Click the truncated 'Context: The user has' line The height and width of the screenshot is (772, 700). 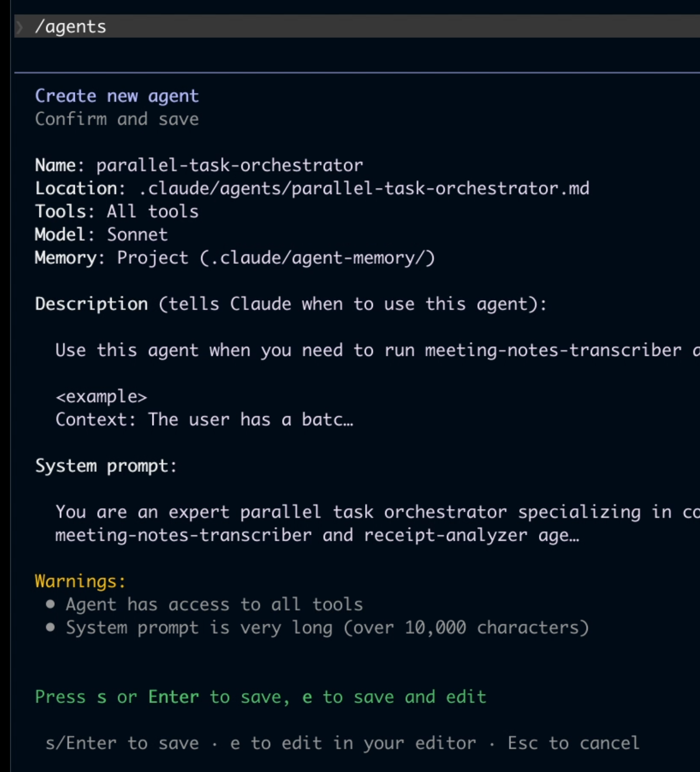coord(204,420)
